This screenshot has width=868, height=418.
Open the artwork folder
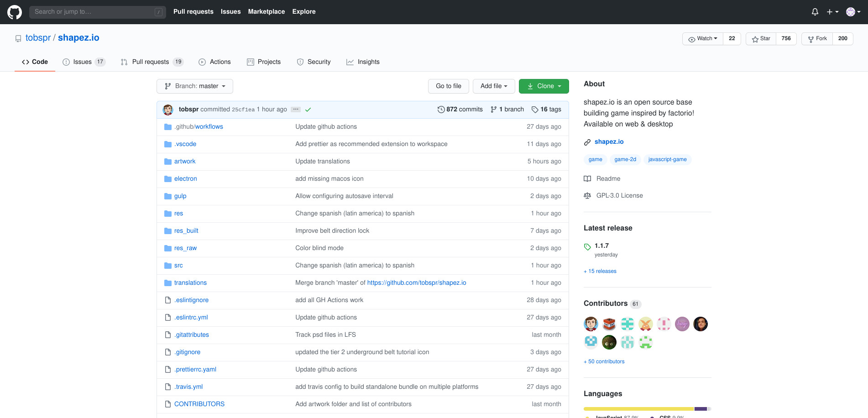(185, 162)
